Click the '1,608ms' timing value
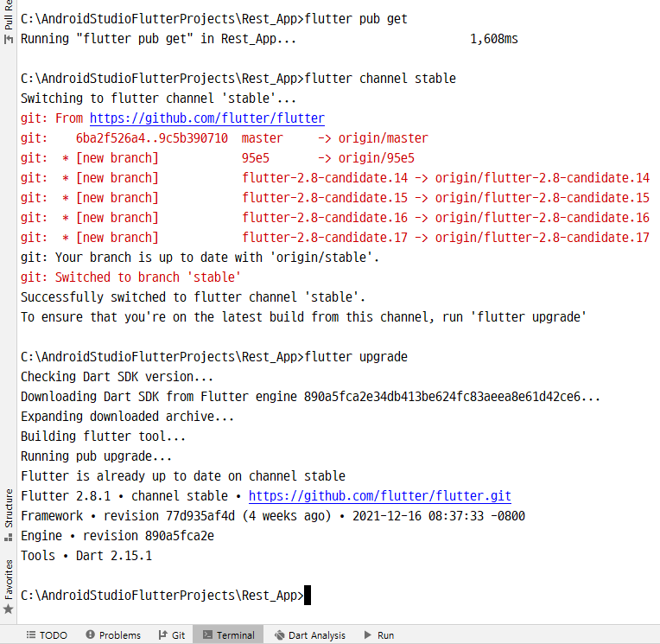The height and width of the screenshot is (644, 660). (494, 39)
